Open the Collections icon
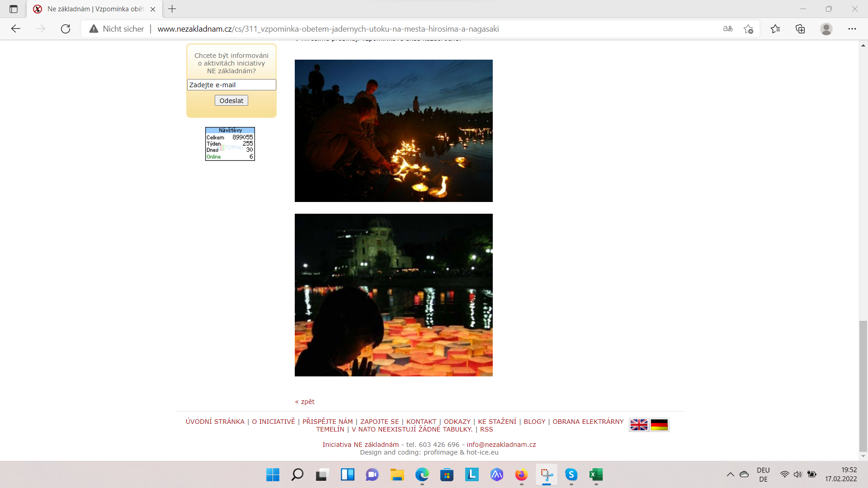The height and width of the screenshot is (488, 868). [x=800, y=29]
